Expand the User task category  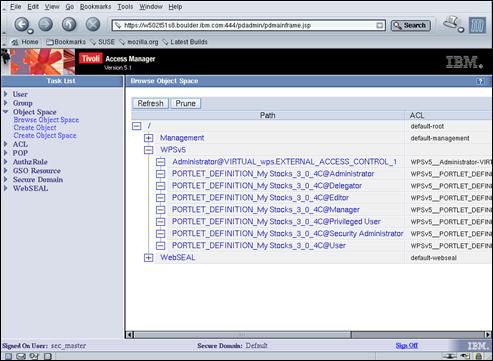tap(6, 94)
